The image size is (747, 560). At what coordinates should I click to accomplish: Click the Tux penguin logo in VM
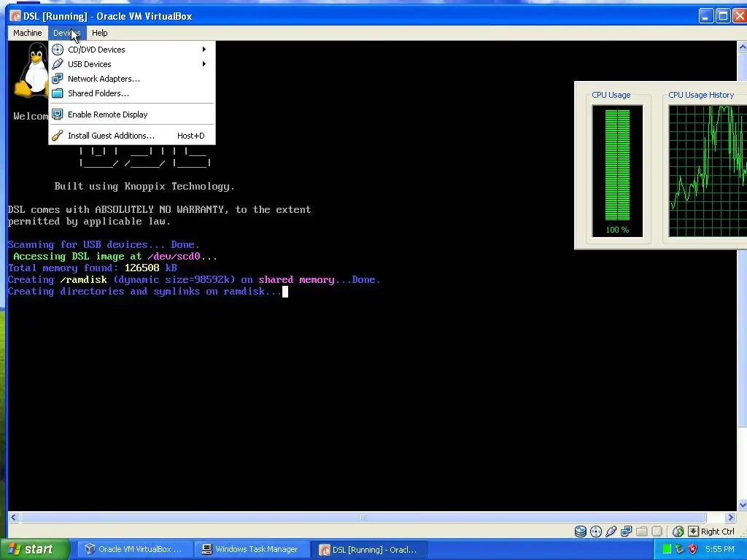tap(32, 70)
